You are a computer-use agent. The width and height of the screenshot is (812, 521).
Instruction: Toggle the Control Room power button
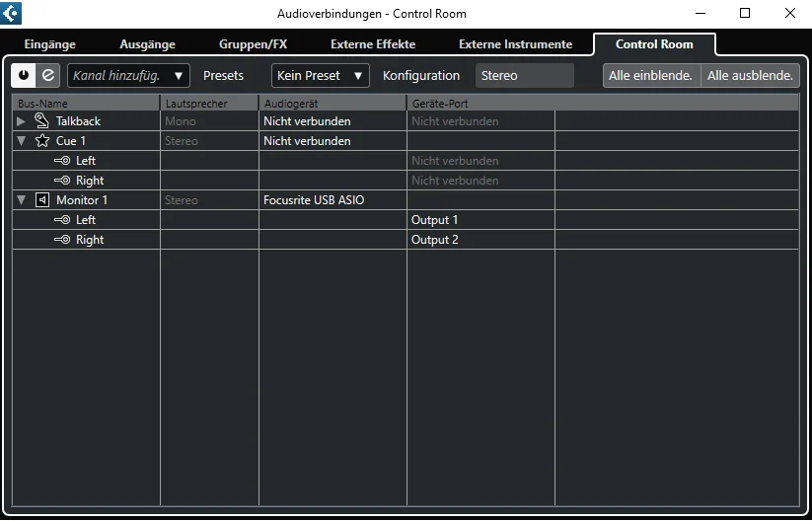24,76
